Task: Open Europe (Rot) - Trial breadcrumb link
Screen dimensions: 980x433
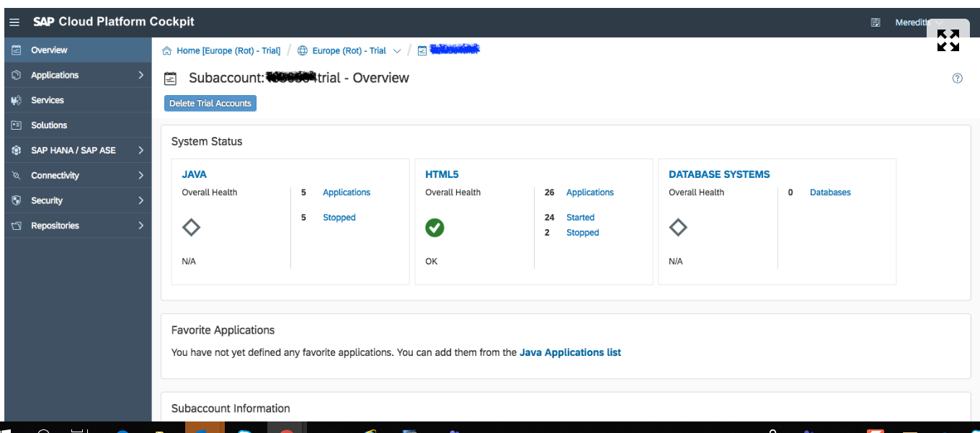Action: [349, 51]
